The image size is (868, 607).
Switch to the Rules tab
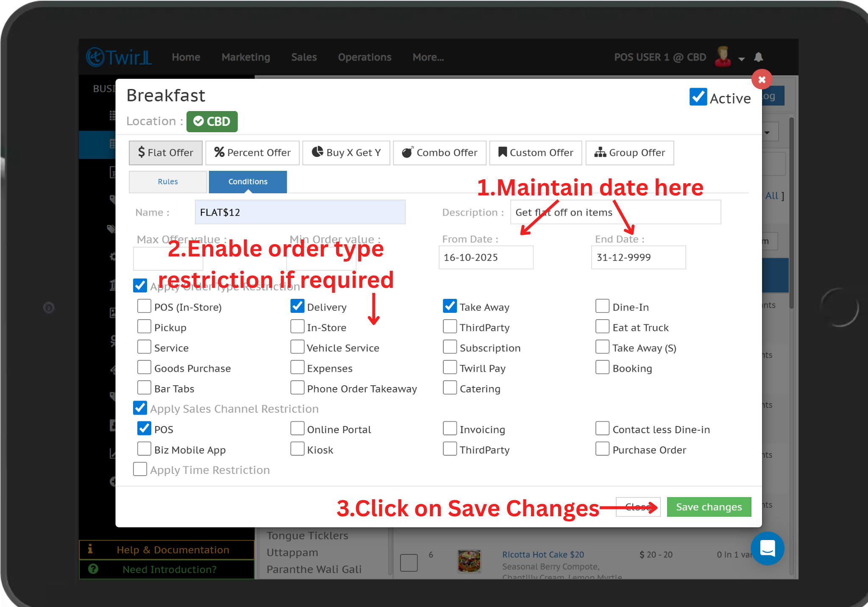click(168, 181)
